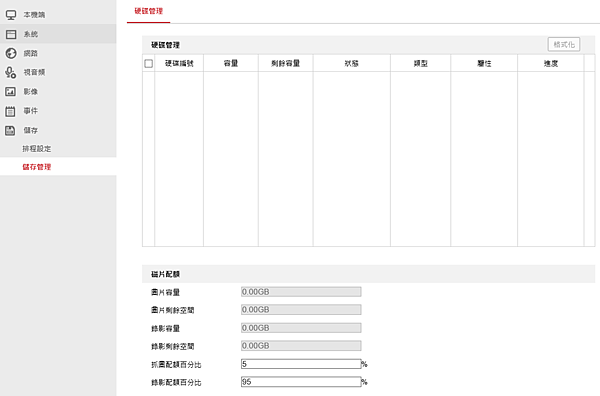Click the 剩餘容量 column header
This screenshot has width=600, height=396.
pyautogui.click(x=285, y=64)
